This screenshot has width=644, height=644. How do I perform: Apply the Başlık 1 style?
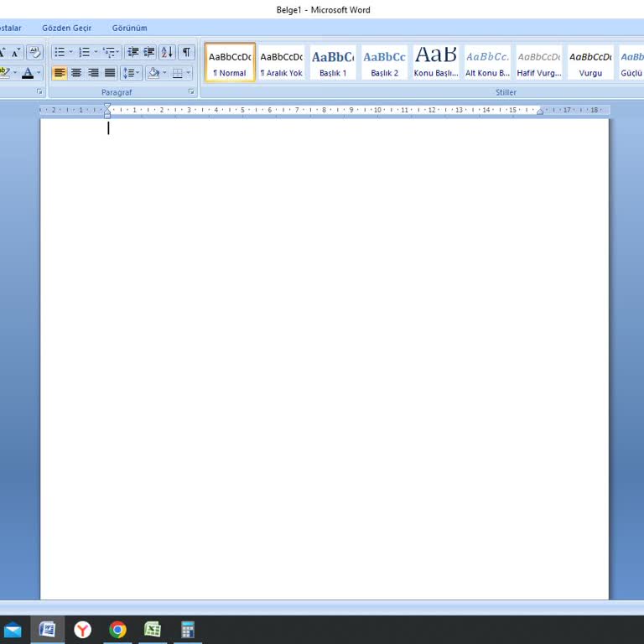click(x=333, y=62)
